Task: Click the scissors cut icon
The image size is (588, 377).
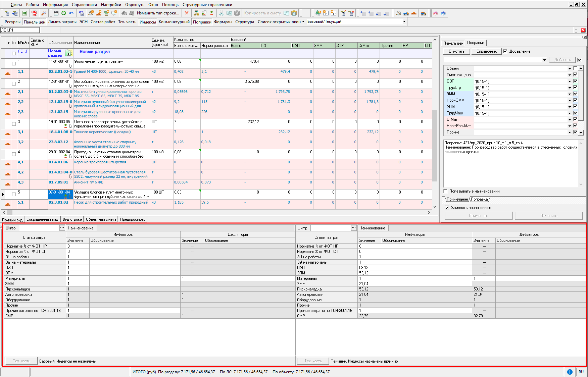Action: 222,13
